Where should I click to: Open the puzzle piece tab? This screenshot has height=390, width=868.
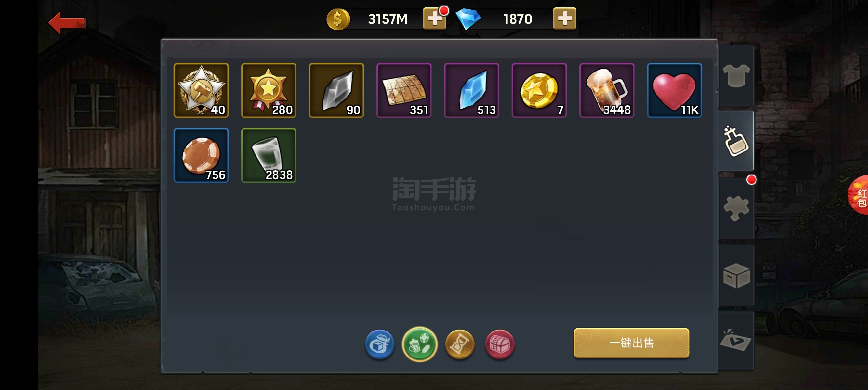click(x=736, y=208)
